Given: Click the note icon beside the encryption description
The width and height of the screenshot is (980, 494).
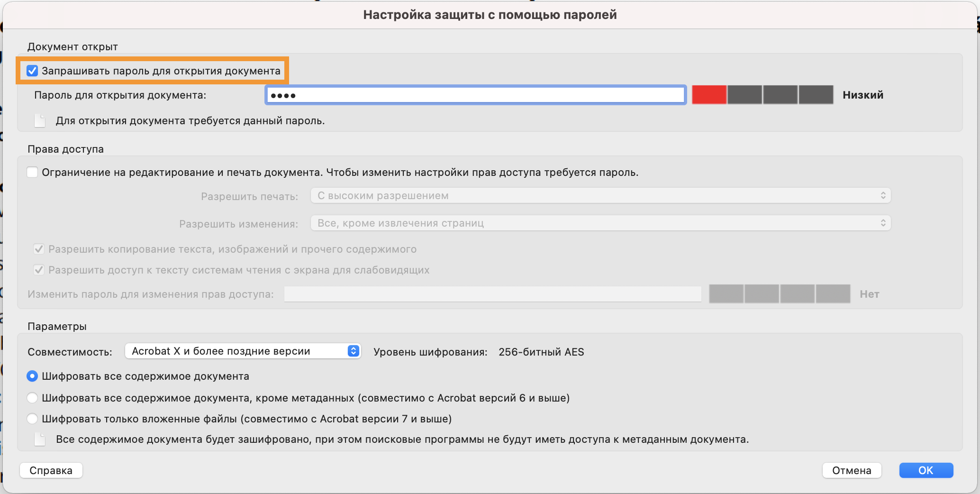Looking at the screenshot, I should pos(40,439).
